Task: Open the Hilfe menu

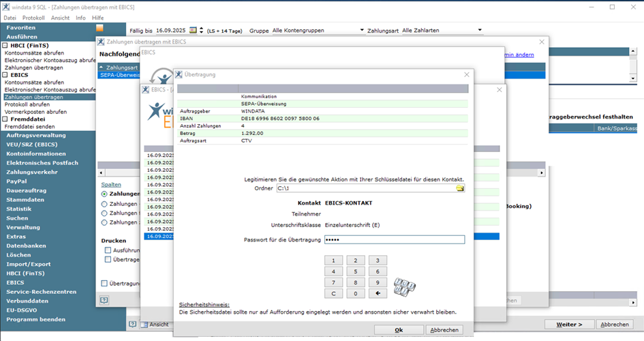Action: (98, 17)
